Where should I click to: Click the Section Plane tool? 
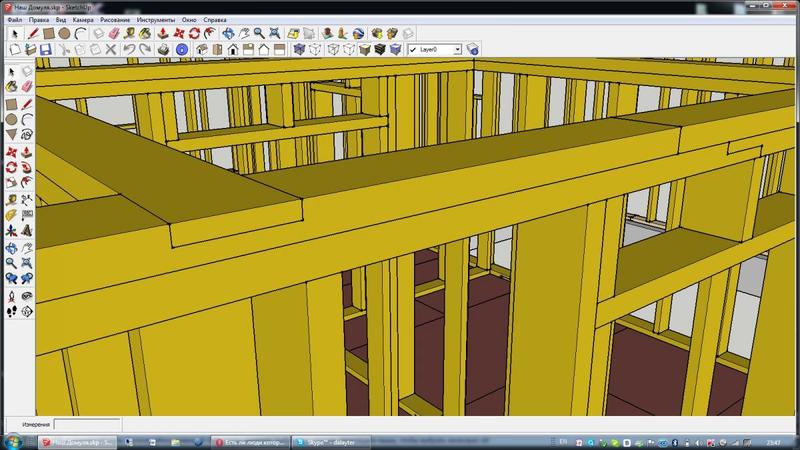pos(29,311)
